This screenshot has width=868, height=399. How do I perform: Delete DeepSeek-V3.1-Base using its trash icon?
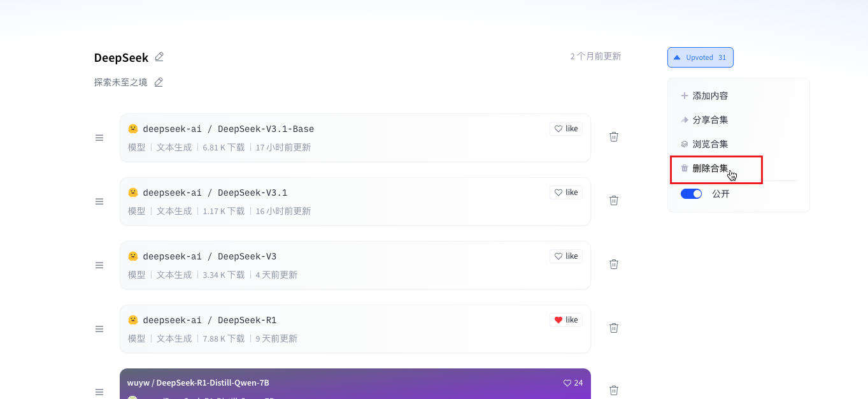[x=614, y=136]
